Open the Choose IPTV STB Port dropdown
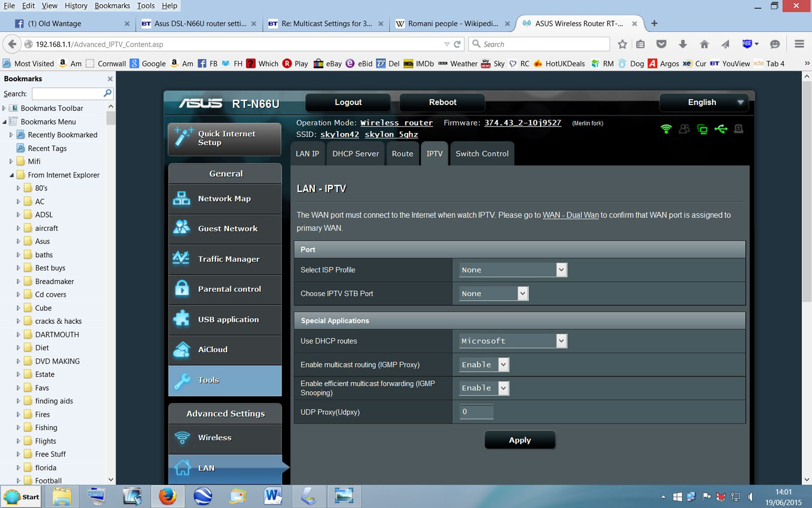Viewport: 812px width, 508px height. [493, 294]
